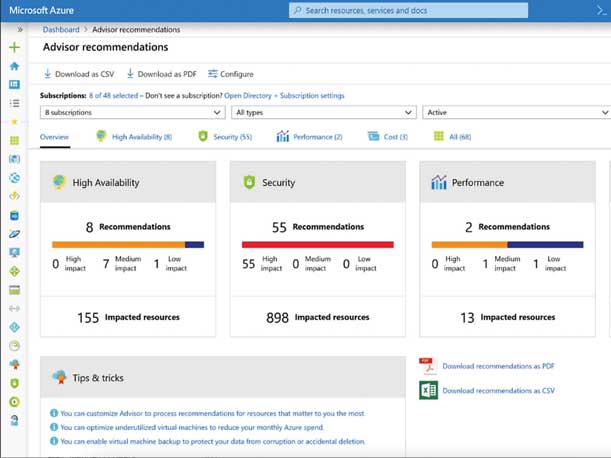Switch to High Availability (8) tab
This screenshot has width=611, height=458.
(x=134, y=136)
